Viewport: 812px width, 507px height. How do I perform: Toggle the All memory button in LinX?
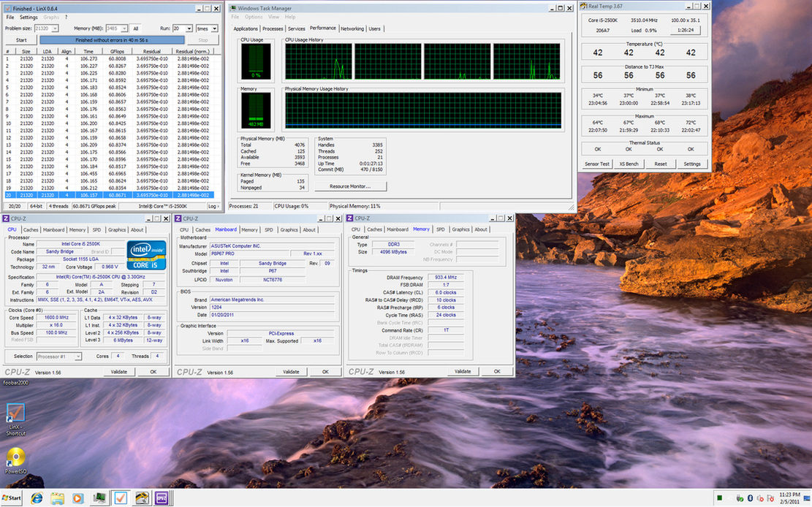(136, 28)
